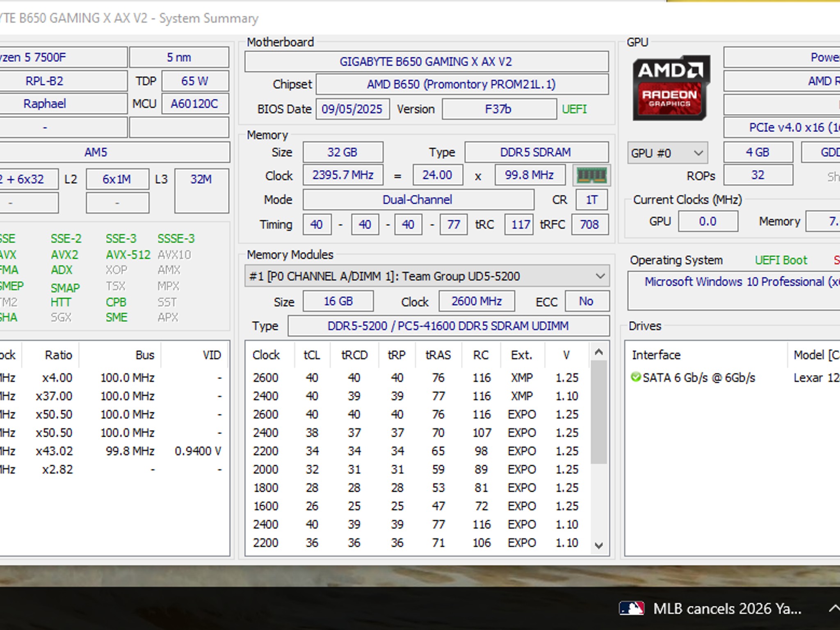The height and width of the screenshot is (630, 840).
Task: Click the timing value 77
Action: point(454,224)
